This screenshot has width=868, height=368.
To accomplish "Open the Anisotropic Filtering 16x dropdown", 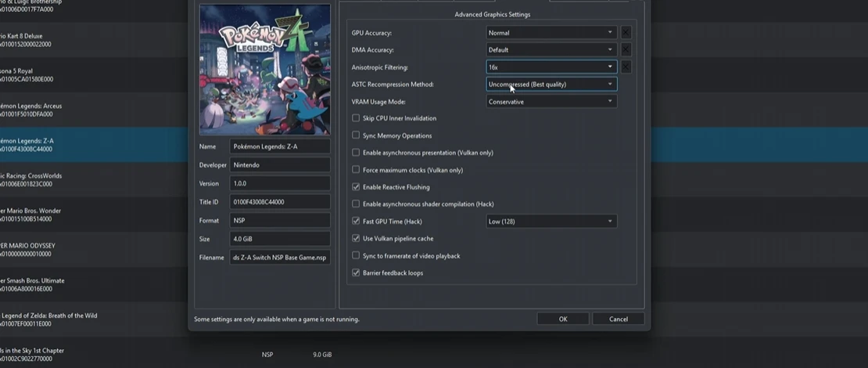I will [551, 67].
